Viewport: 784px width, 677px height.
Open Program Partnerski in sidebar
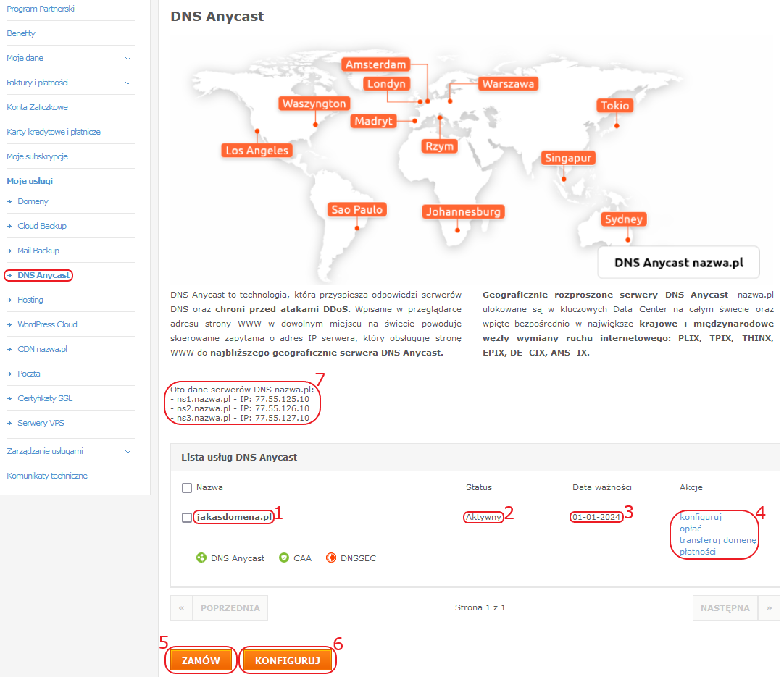41,9
